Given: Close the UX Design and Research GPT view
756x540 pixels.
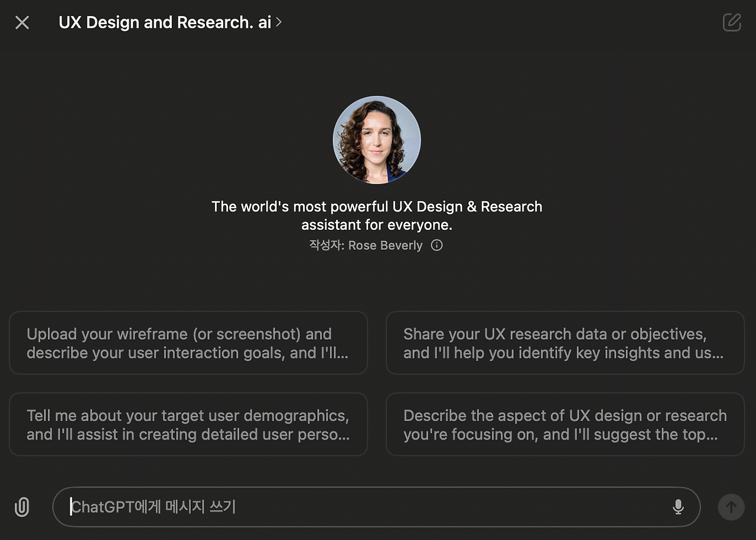Looking at the screenshot, I should click(22, 22).
